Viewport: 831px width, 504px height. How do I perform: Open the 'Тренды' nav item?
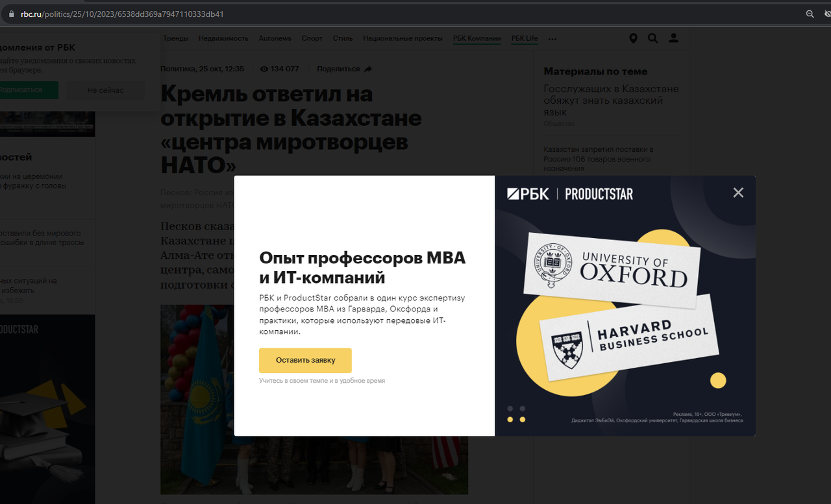point(176,38)
